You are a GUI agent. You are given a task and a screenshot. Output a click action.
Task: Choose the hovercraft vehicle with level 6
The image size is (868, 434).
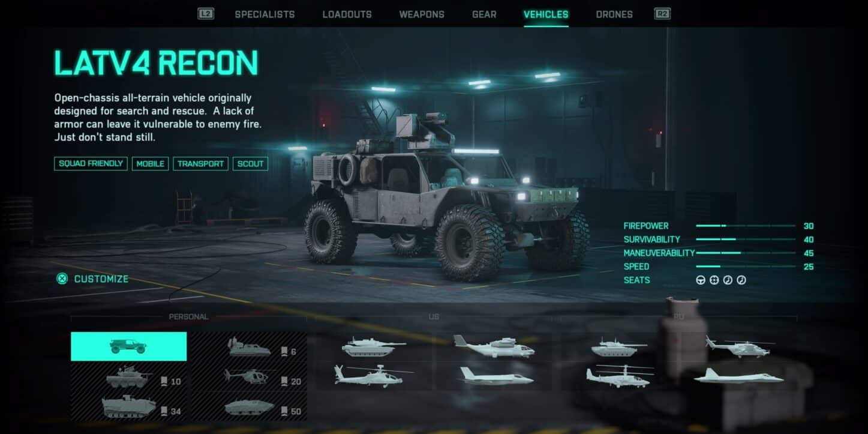point(250,346)
